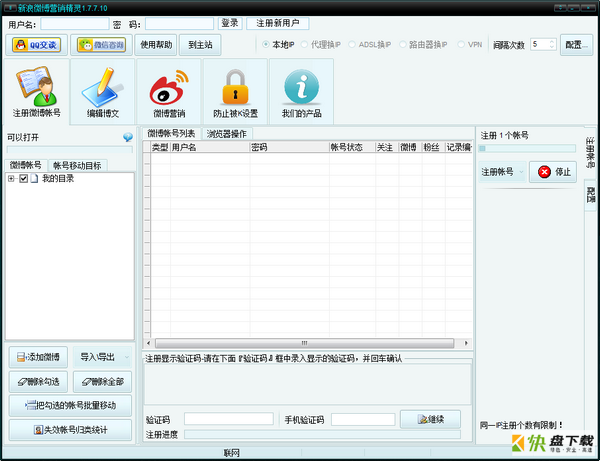Switch to the 浏览器操作 tab
The image size is (600, 461).
click(227, 134)
